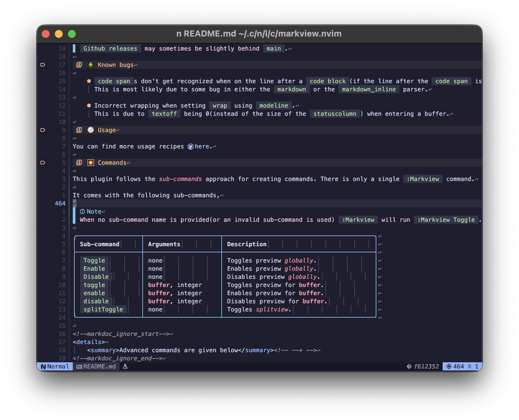The height and width of the screenshot is (420, 519).
Task: Click the green zoom window button
Action: [x=72, y=34]
